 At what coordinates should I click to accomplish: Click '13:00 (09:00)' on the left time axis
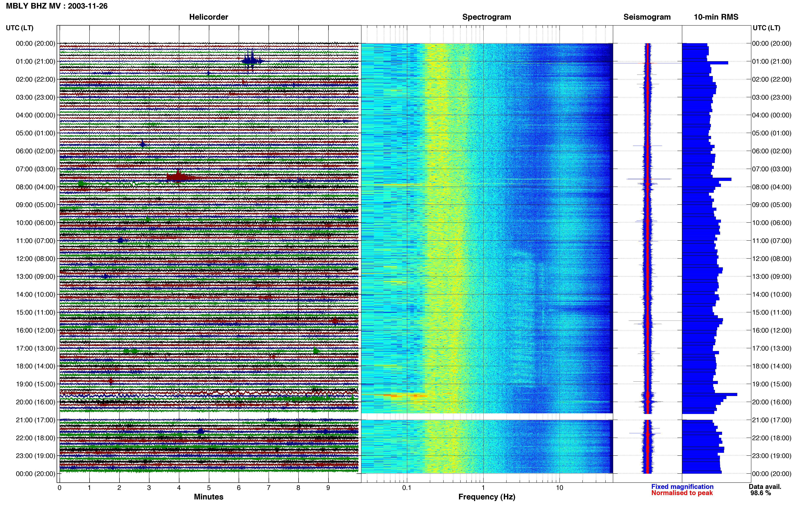[36, 277]
